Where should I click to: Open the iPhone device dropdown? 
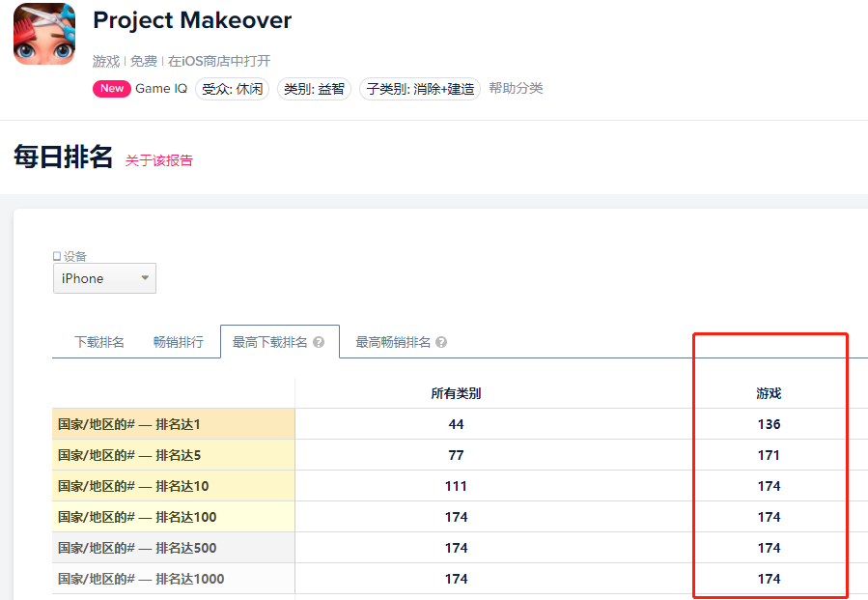[x=104, y=278]
